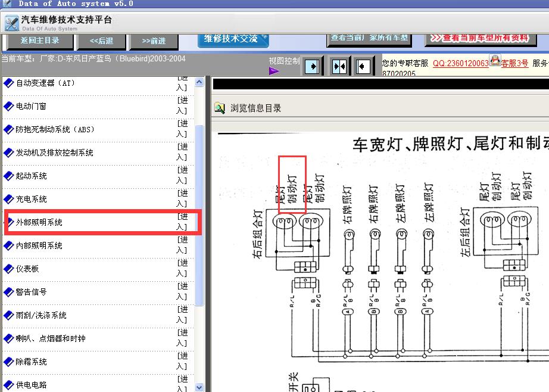This screenshot has height=392, width=549.
Task: Click blue diamond icon beside 充电系统
Action: (8, 199)
